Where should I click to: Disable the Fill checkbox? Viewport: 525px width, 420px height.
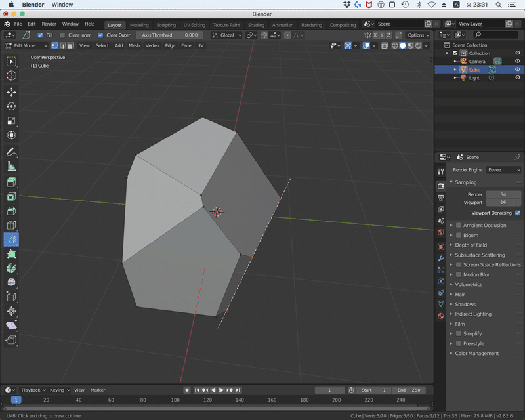click(40, 35)
